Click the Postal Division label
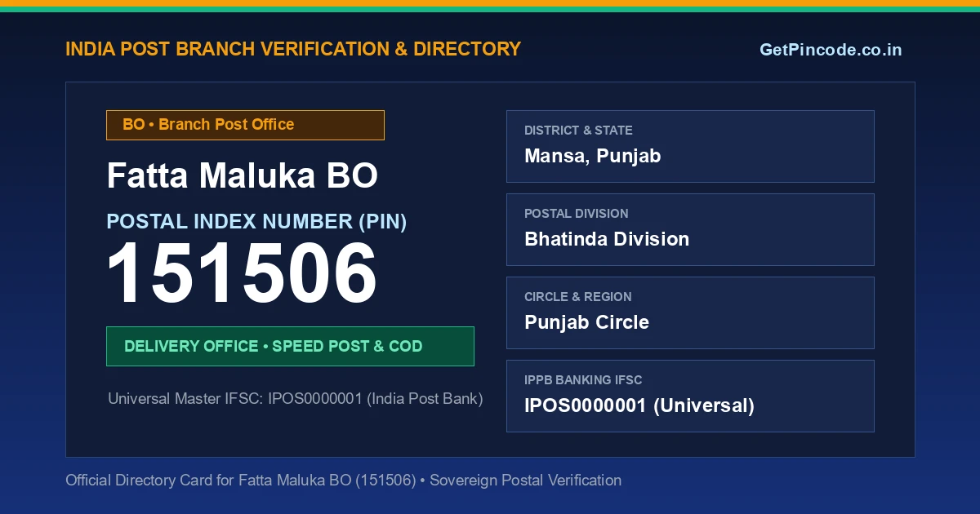Viewport: 980px width, 514px height. click(x=577, y=214)
